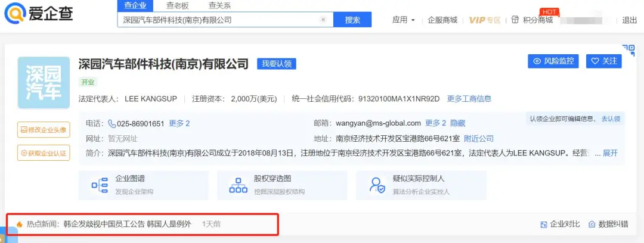Open the 股权穿透图 card title

[273, 179]
